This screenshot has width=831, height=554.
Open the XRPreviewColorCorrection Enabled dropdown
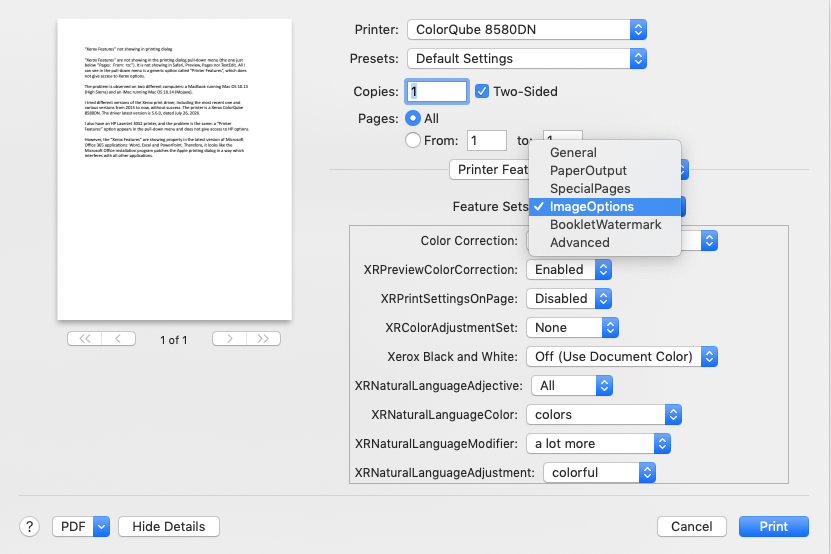pyautogui.click(x=569, y=270)
